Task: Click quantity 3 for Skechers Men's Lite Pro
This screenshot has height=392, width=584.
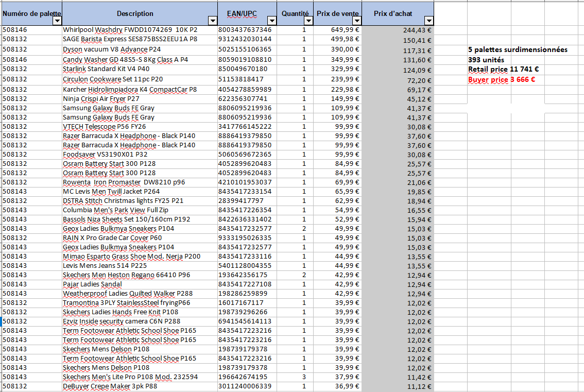Action: 304,377
